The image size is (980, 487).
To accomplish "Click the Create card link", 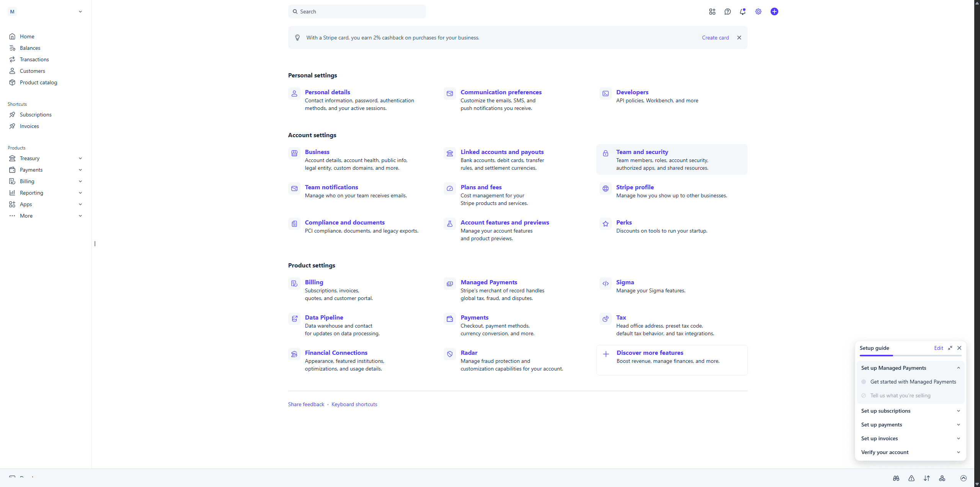I will (715, 38).
